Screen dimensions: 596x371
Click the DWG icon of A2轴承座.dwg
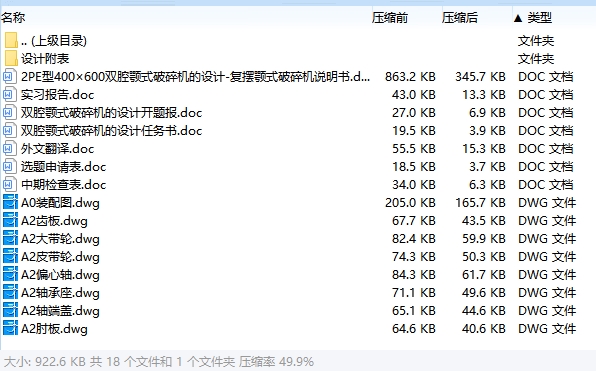tap(10, 293)
